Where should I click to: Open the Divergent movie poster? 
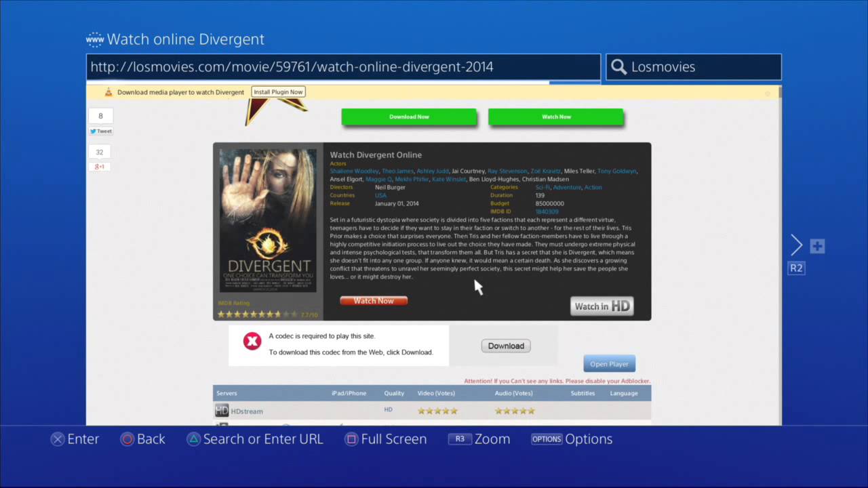268,221
